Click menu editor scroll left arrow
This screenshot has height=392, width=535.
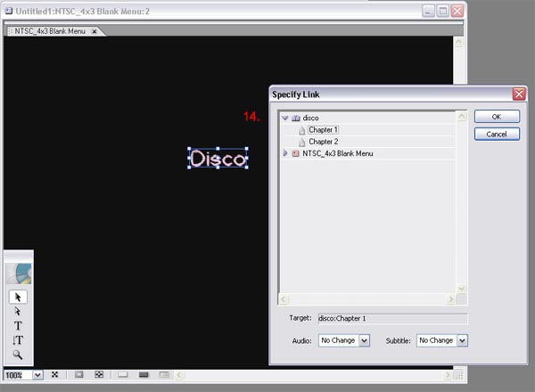click(x=179, y=375)
